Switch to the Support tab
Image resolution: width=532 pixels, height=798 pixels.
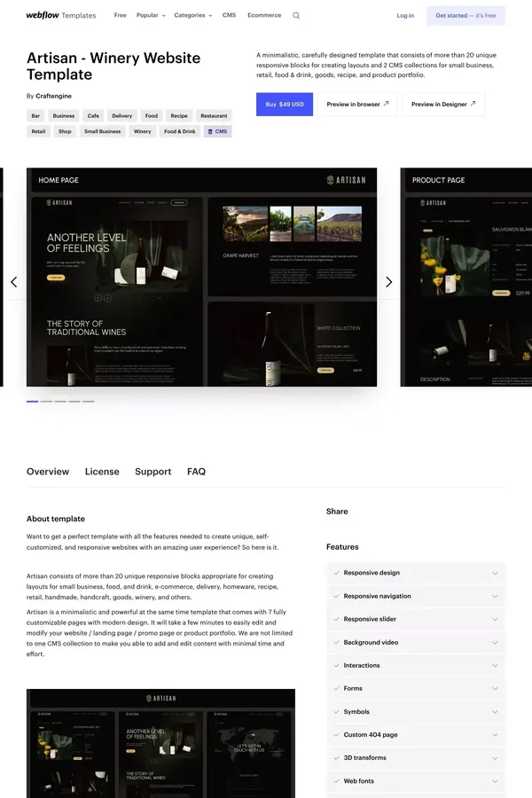point(153,472)
